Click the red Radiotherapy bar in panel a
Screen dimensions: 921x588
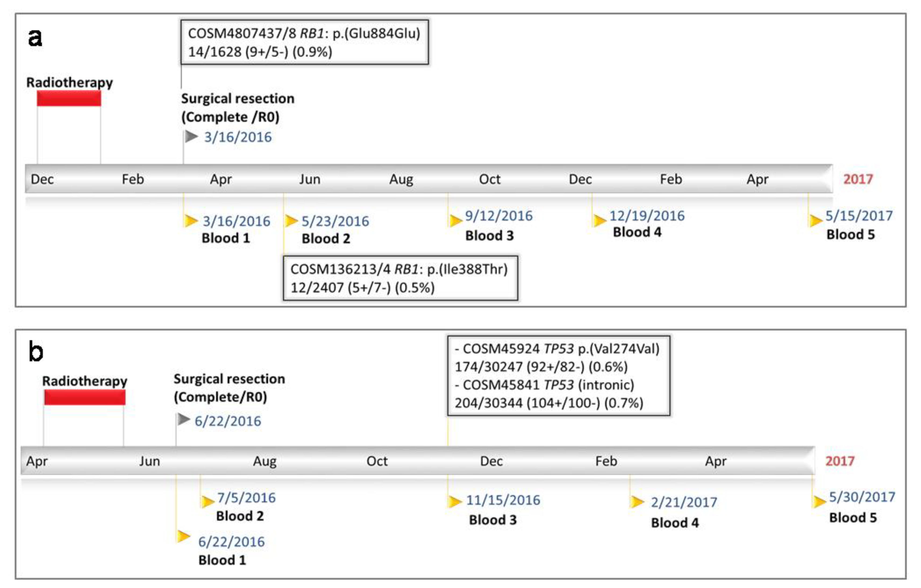(69, 99)
